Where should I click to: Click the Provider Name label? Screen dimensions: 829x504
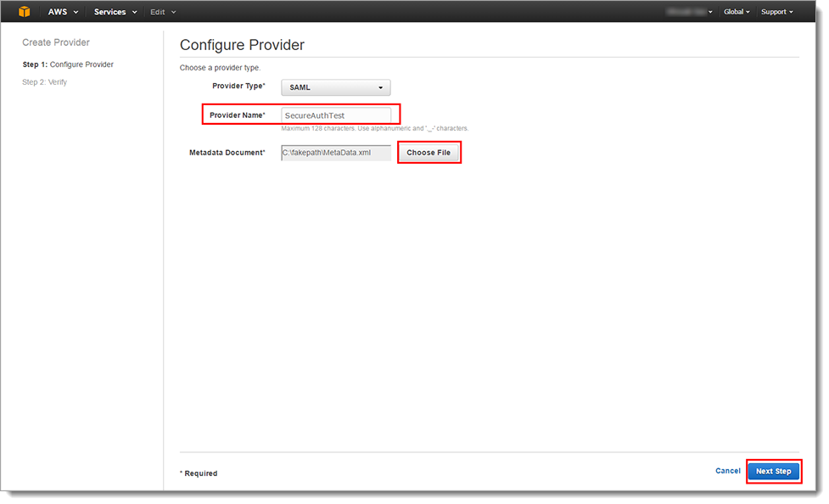pos(237,115)
